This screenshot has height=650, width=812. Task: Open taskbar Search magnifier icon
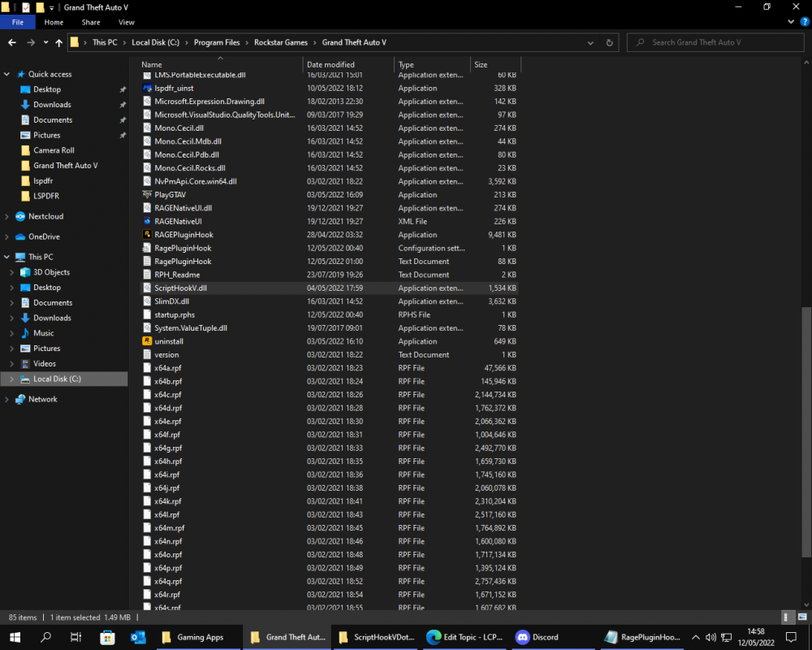pos(45,637)
